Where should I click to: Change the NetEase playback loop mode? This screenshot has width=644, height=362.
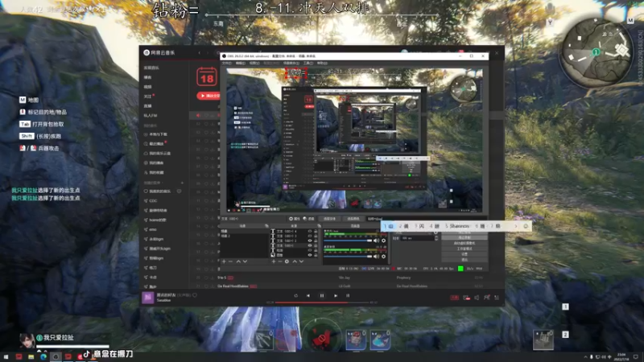pyautogui.click(x=295, y=295)
